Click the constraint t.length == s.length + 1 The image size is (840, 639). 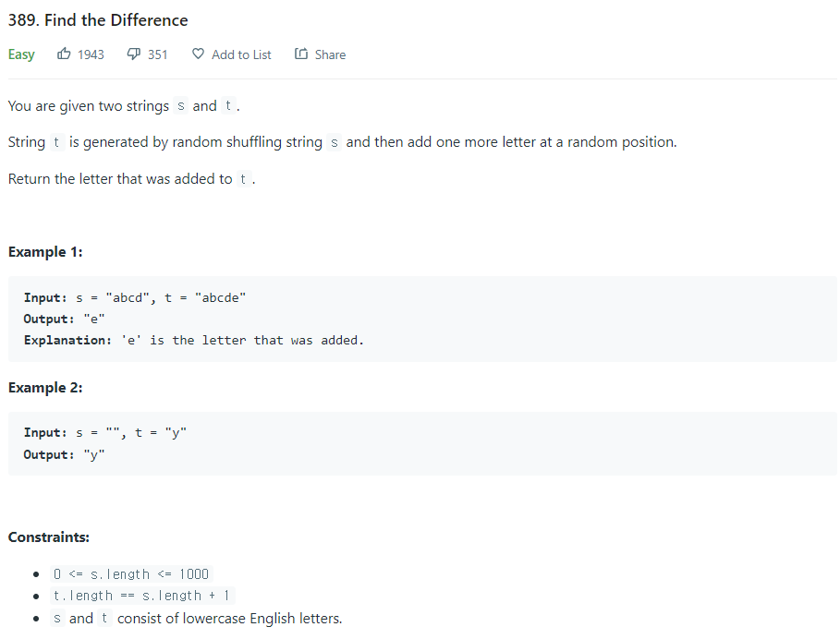pyautogui.click(x=142, y=596)
